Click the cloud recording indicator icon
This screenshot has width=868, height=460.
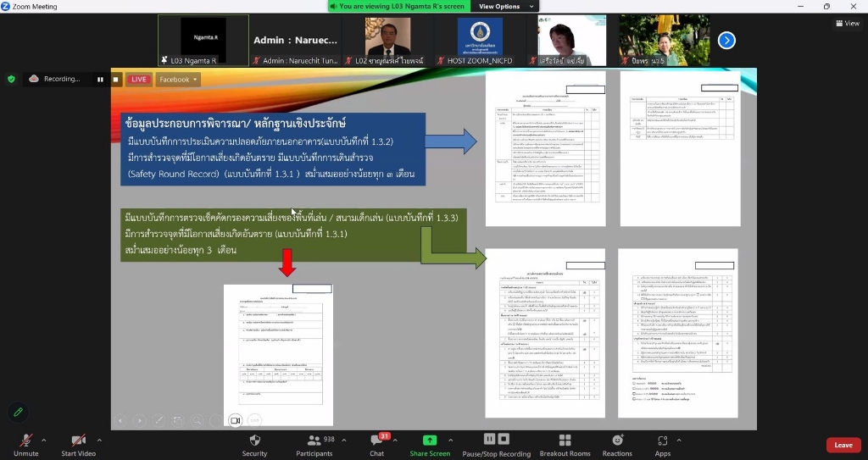click(x=34, y=79)
